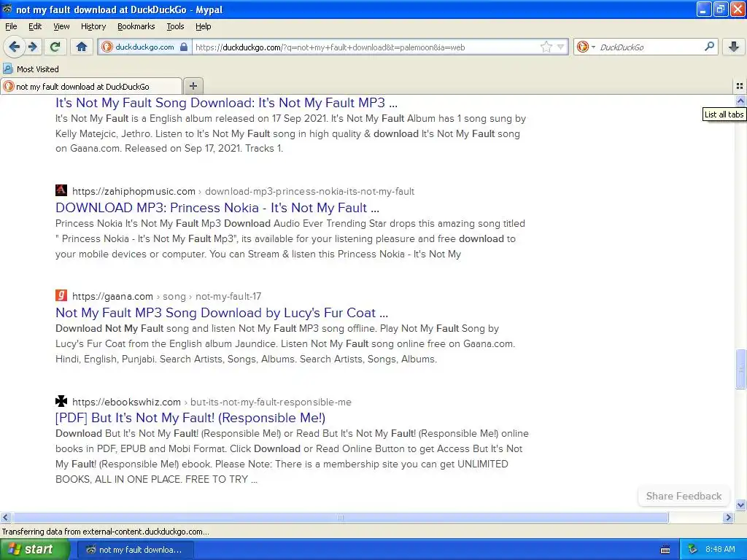Click the gaana.com red favicon
Viewport: 747px width, 560px height.
click(x=61, y=295)
